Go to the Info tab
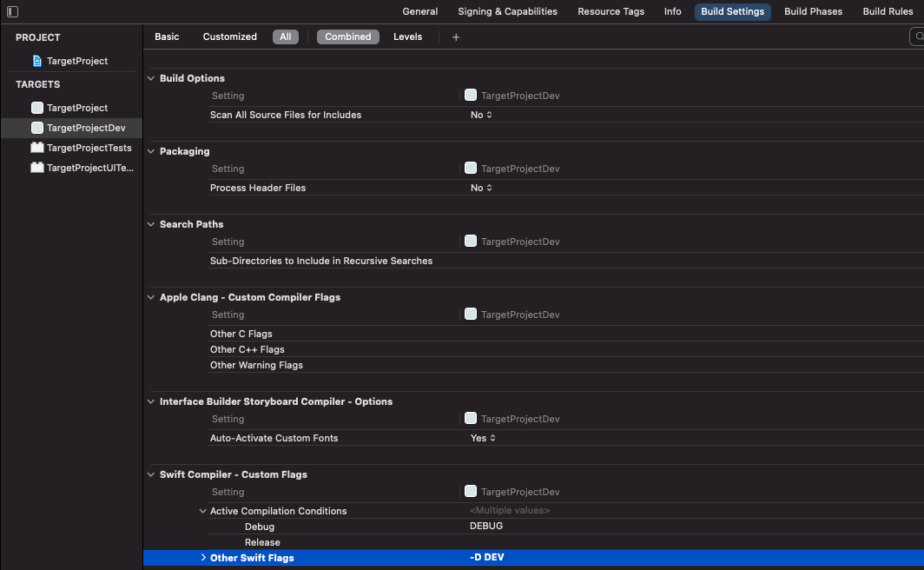924x570 pixels. pyautogui.click(x=672, y=11)
